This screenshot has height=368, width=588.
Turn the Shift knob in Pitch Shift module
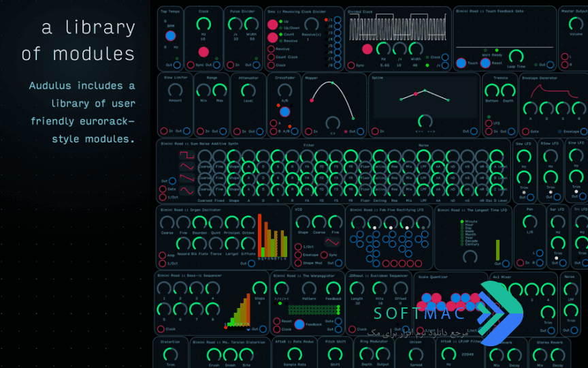pyautogui.click(x=335, y=354)
